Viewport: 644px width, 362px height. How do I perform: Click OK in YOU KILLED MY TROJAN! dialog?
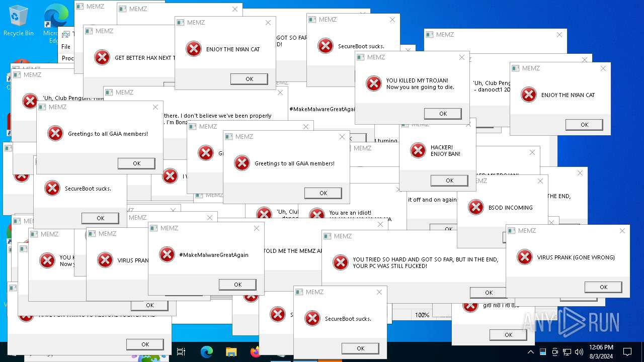click(443, 114)
